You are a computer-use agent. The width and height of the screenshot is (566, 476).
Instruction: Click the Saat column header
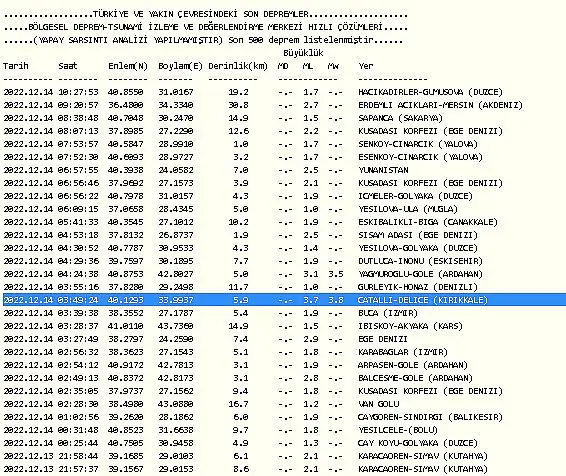click(68, 66)
